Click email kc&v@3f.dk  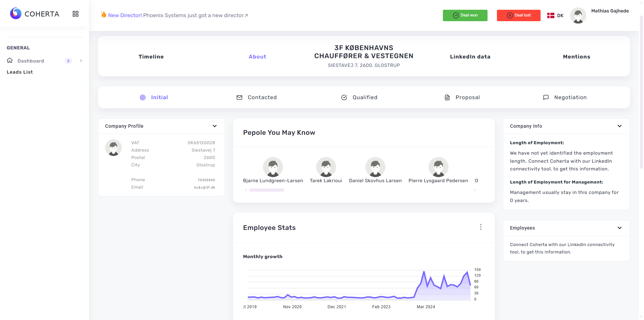tap(205, 188)
